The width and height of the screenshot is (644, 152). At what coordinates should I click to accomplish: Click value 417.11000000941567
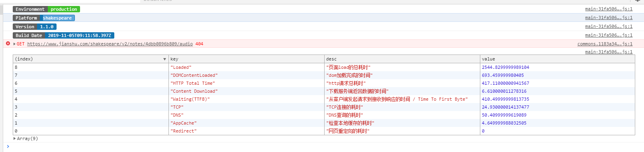pyautogui.click(x=505, y=83)
